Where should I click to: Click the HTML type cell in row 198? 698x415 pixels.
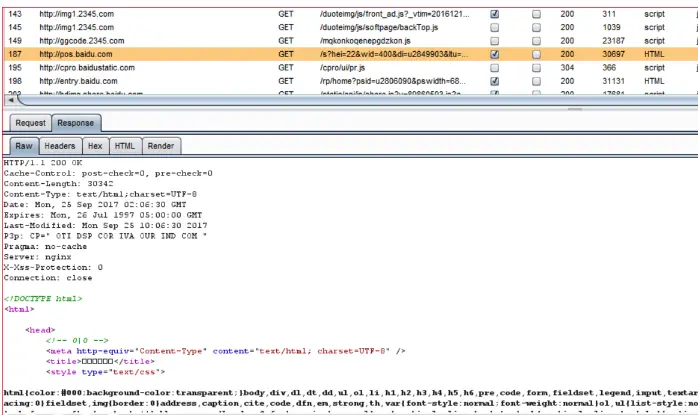654,81
